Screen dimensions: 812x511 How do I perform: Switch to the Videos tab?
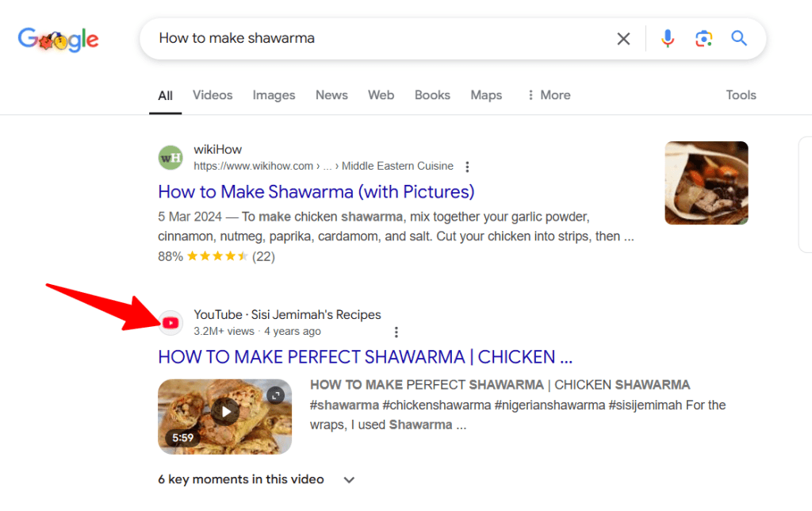212,94
